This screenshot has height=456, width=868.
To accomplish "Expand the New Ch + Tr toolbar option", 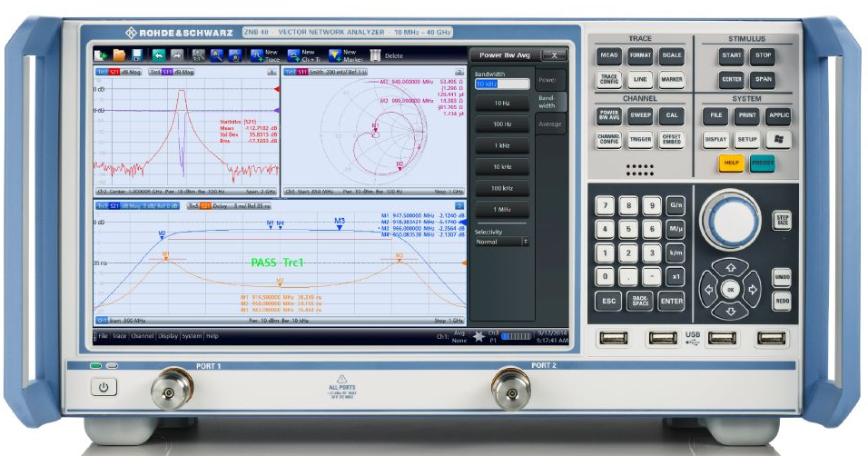I will pyautogui.click(x=295, y=55).
